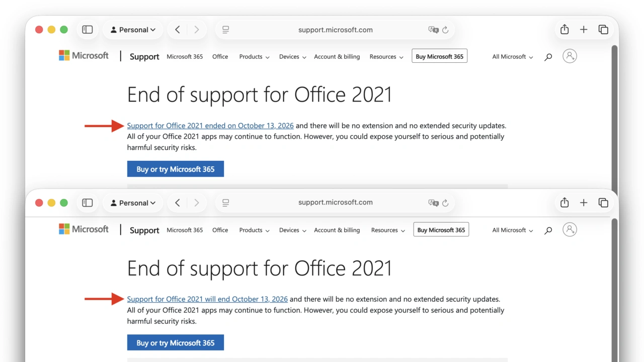644x362 pixels.
Task: Add new tab in upper Safari window
Action: 584,30
